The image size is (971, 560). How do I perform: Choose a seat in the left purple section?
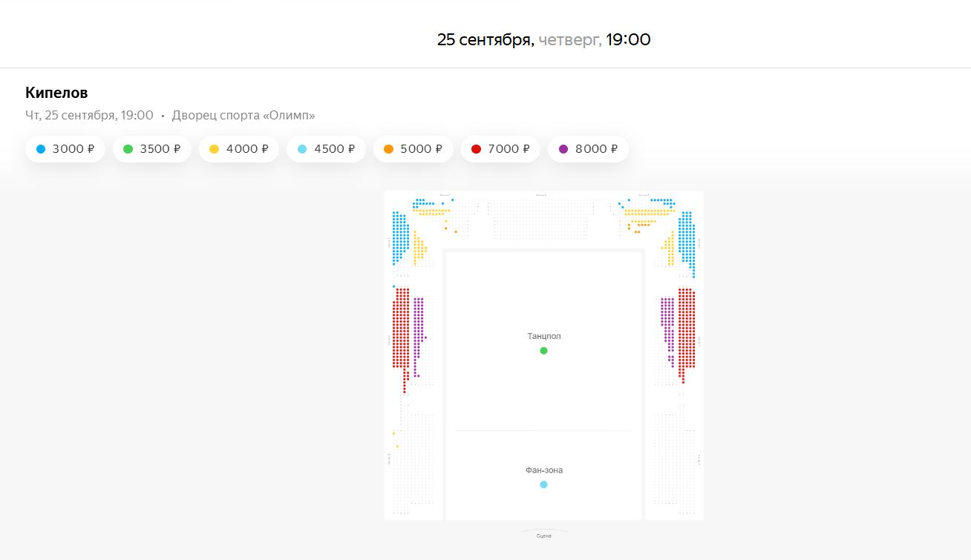(419, 326)
